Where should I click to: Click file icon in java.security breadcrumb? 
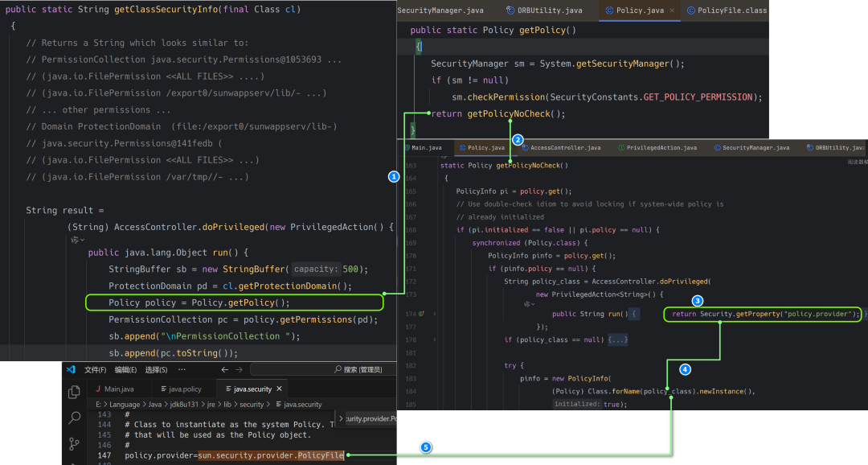coord(278,405)
